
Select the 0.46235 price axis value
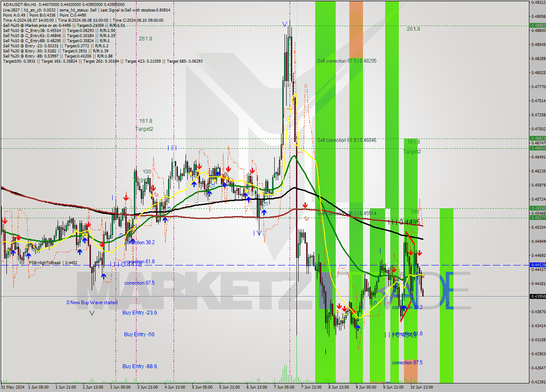(x=538, y=171)
